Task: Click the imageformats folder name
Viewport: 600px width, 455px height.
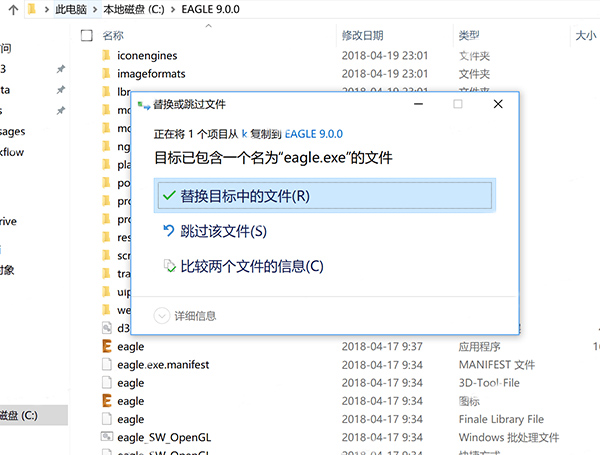Action: click(x=151, y=73)
